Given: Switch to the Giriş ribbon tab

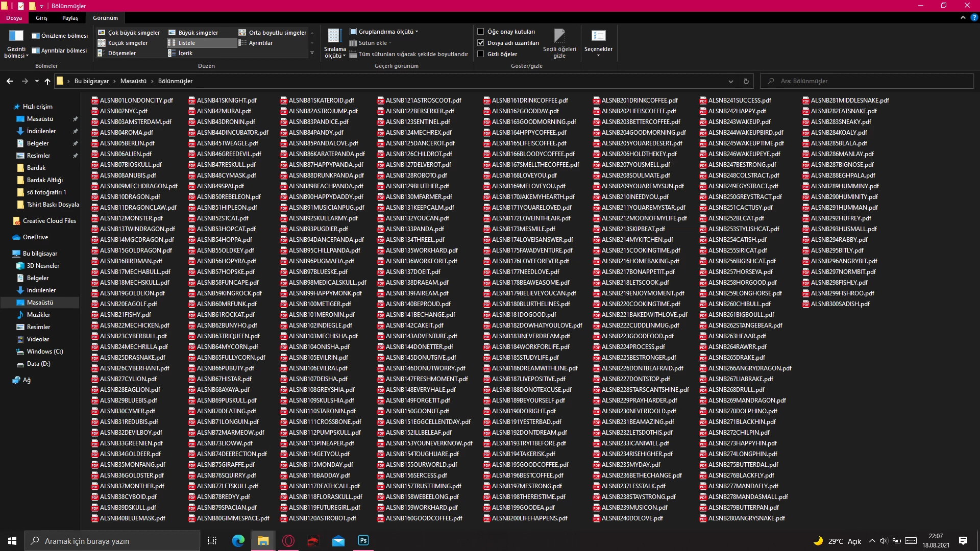Looking at the screenshot, I should (x=41, y=18).
